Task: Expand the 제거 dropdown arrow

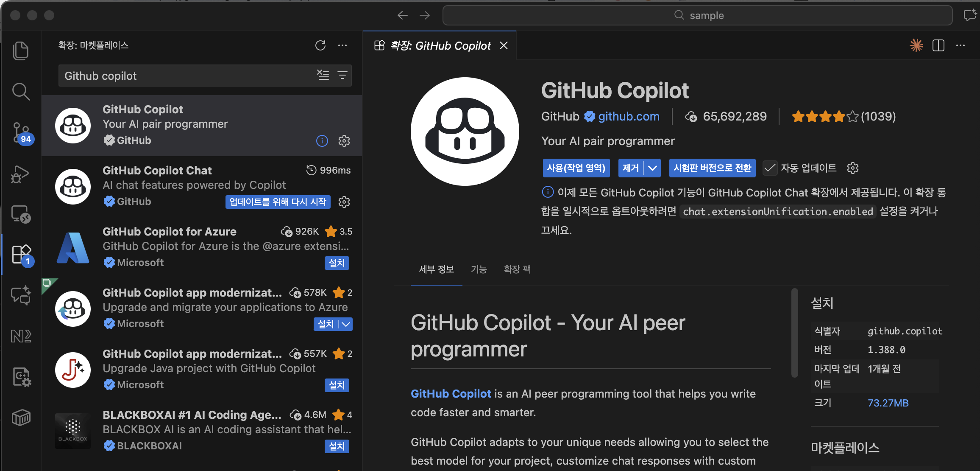Action: [x=653, y=168]
